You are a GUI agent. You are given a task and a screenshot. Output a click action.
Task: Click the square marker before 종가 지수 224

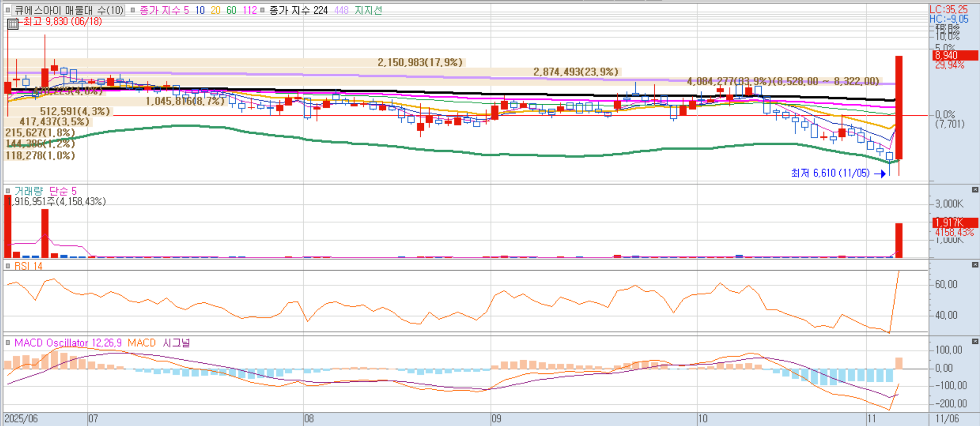262,10
